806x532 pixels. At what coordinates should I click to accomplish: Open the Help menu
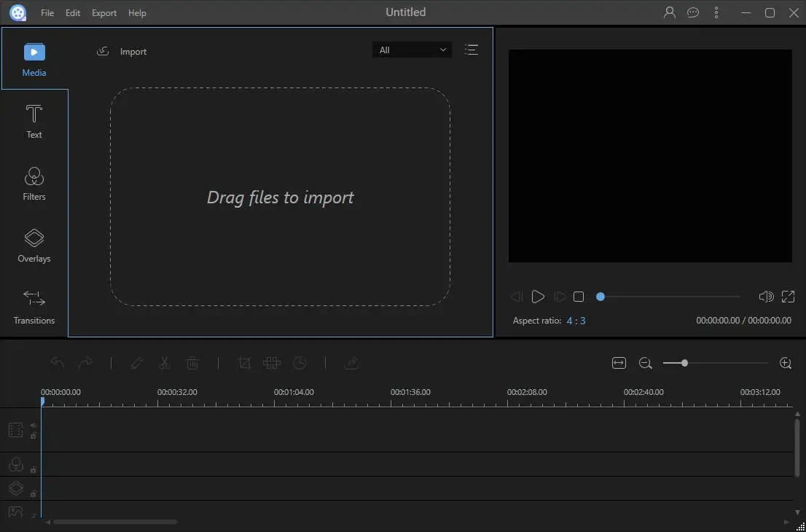[x=137, y=13]
